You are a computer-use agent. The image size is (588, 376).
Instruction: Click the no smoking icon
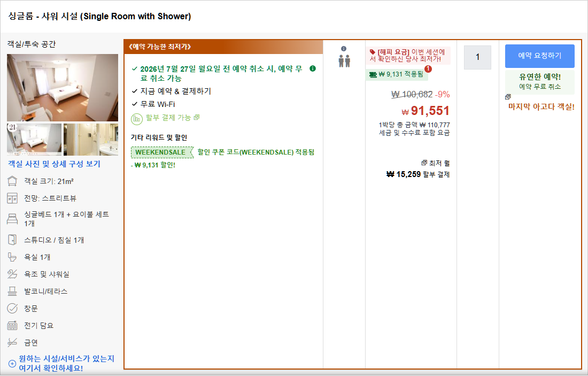click(12, 343)
